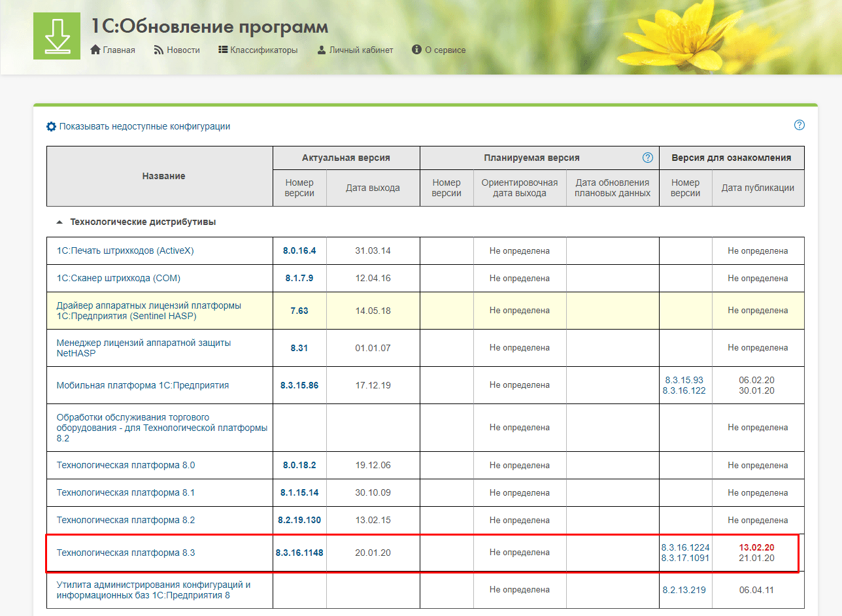Click version number 8.3.16.1148

[x=299, y=553]
